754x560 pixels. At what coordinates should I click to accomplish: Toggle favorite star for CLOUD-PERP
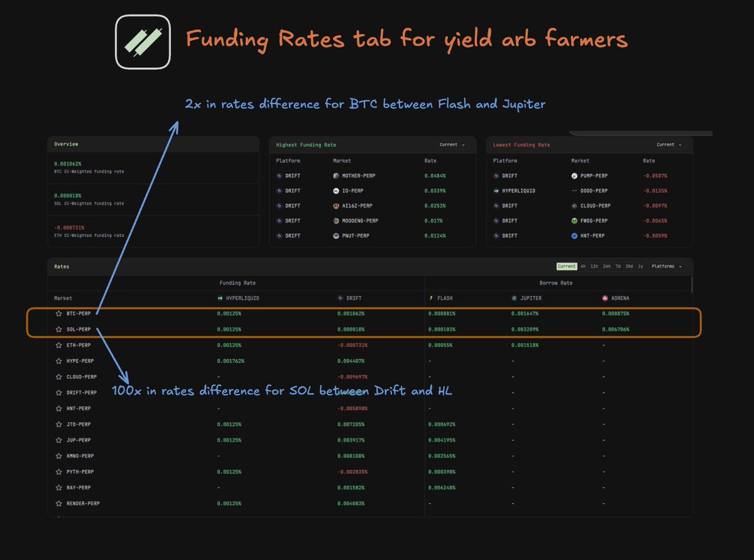[x=58, y=377]
